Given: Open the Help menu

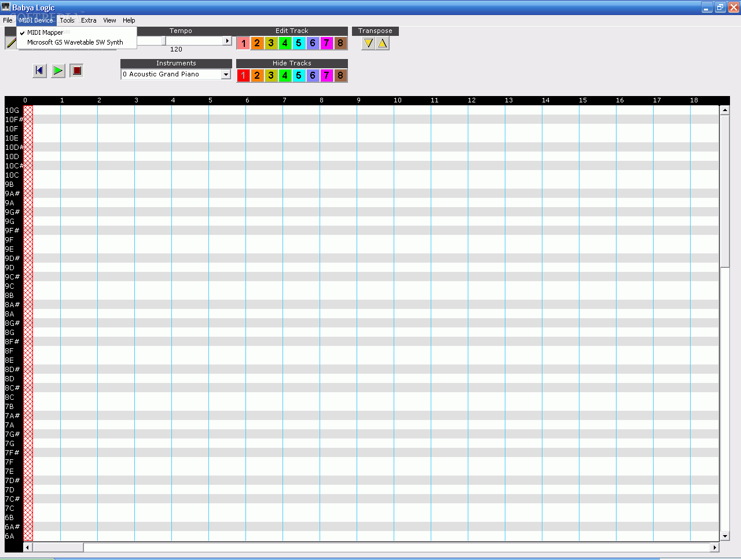Looking at the screenshot, I should pyautogui.click(x=129, y=20).
